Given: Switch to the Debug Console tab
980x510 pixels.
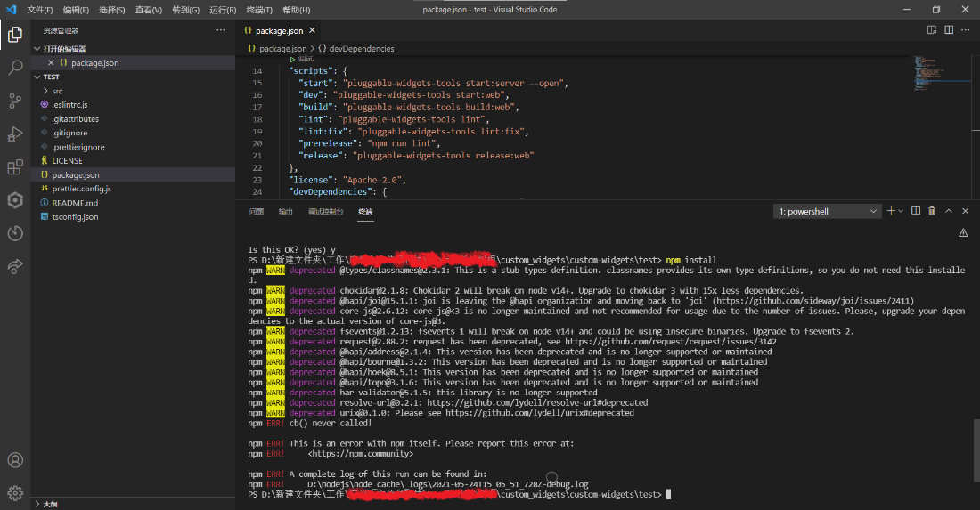Looking at the screenshot, I should click(325, 212).
